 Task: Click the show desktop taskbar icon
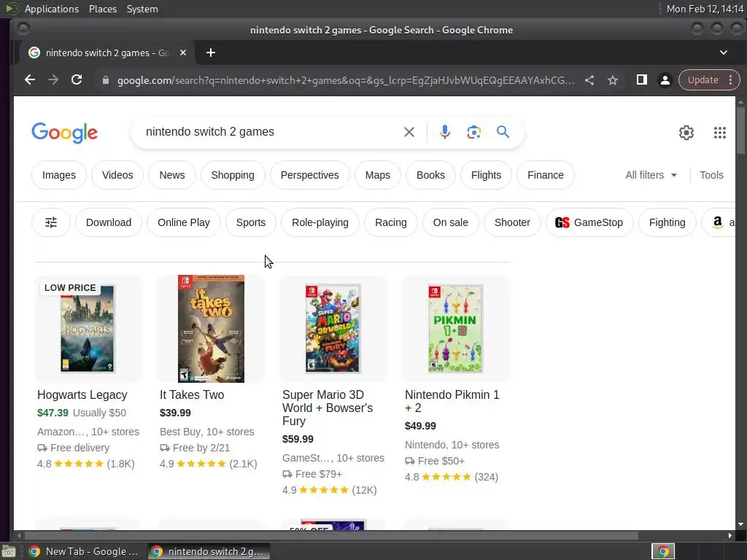[x=9, y=551]
